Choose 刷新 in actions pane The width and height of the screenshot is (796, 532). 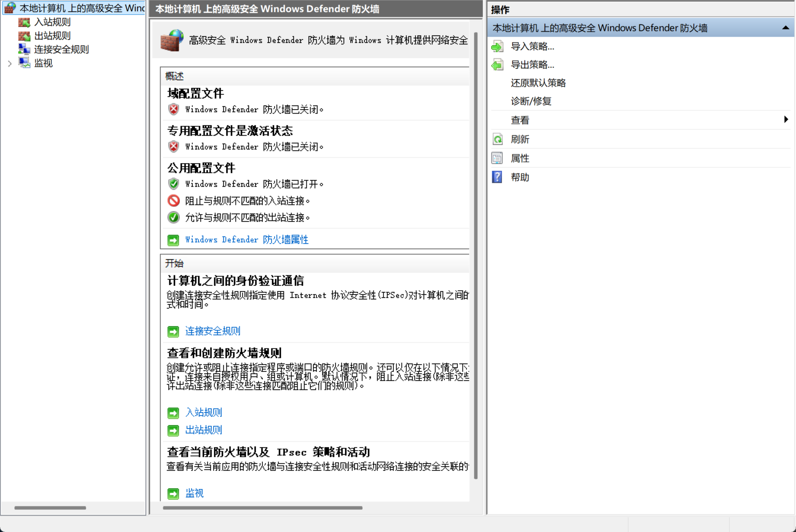(520, 139)
